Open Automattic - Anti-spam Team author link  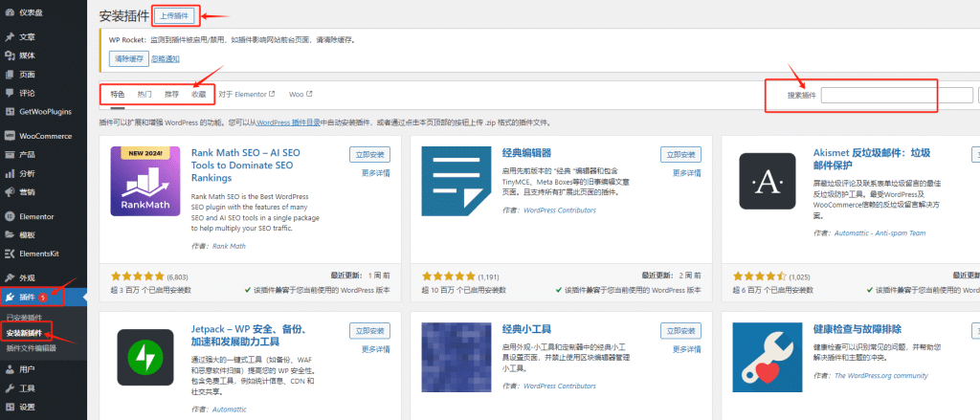[880, 233]
